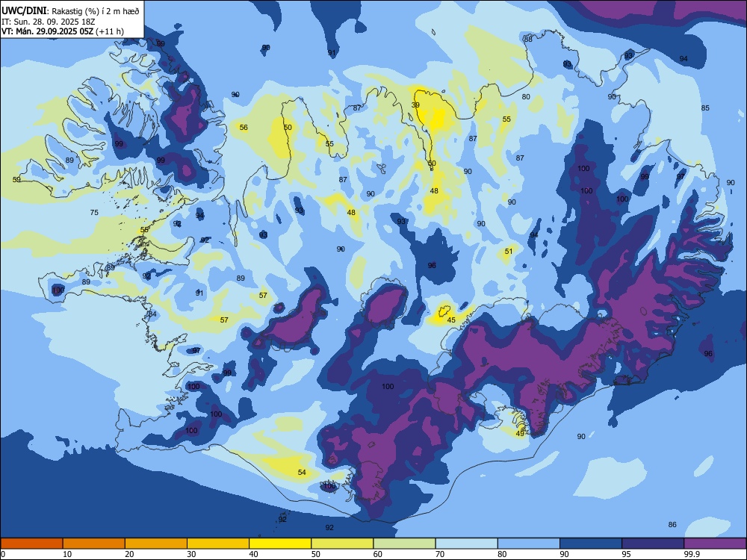Click the legend tick label '70'
Image resolution: width=747 pixels, height=560 pixels.
[440, 554]
